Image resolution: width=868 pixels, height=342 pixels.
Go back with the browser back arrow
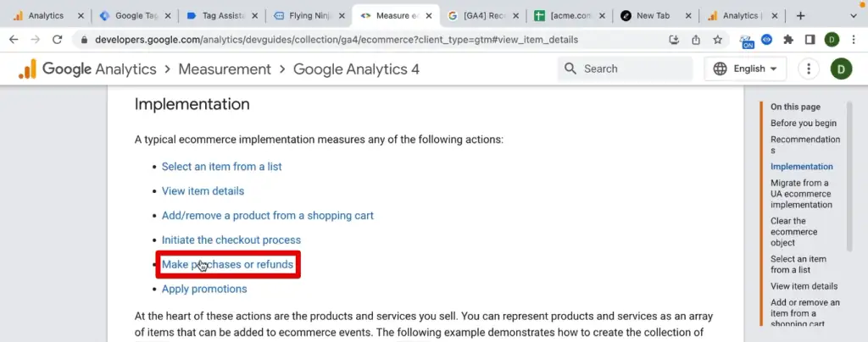point(14,40)
